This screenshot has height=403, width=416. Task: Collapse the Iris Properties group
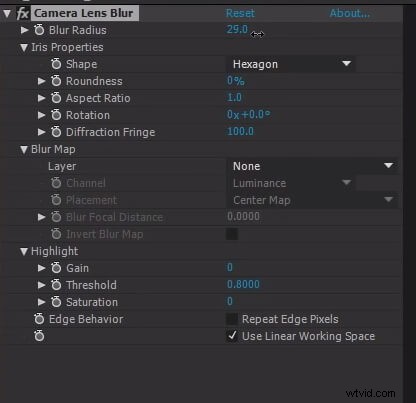[x=24, y=48]
